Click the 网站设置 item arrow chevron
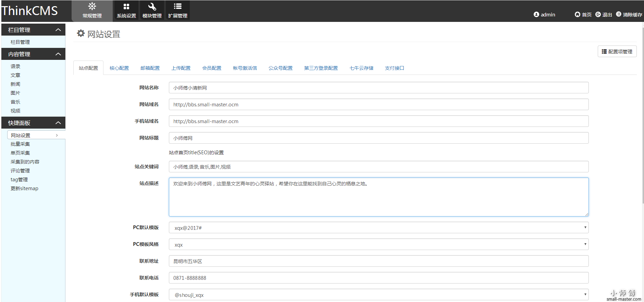 point(57,135)
